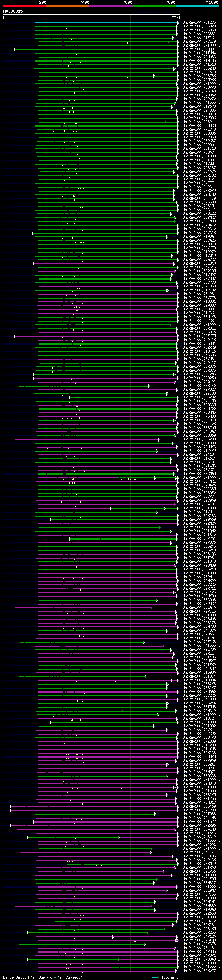
Task: Select label UniRef100_B1Y6Y3
Action: tap(199, 106)
